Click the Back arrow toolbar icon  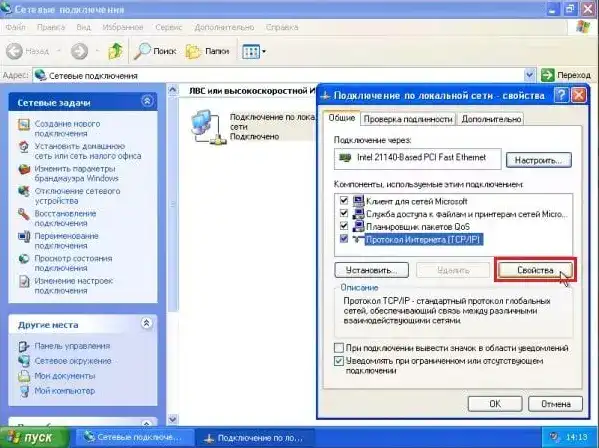[x=15, y=51]
